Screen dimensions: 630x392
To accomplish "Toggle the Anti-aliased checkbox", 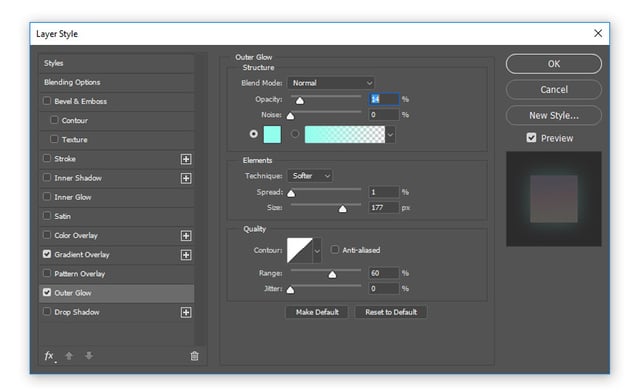I will (334, 250).
